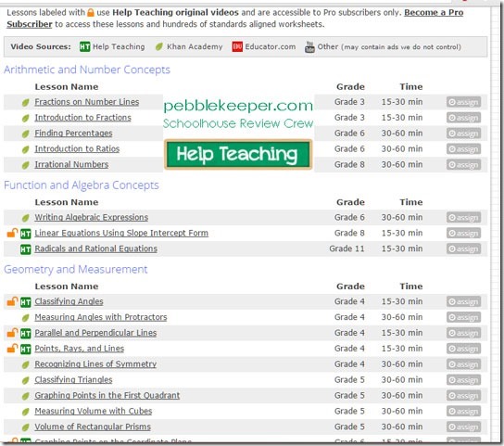
Task: Assign the Fractions on Number Lines lesson
Action: [x=463, y=102]
